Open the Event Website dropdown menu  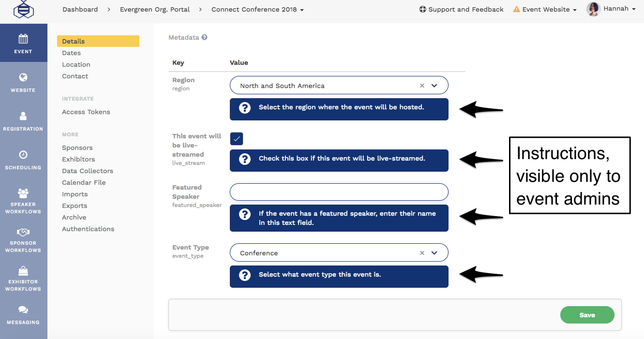pyautogui.click(x=549, y=9)
